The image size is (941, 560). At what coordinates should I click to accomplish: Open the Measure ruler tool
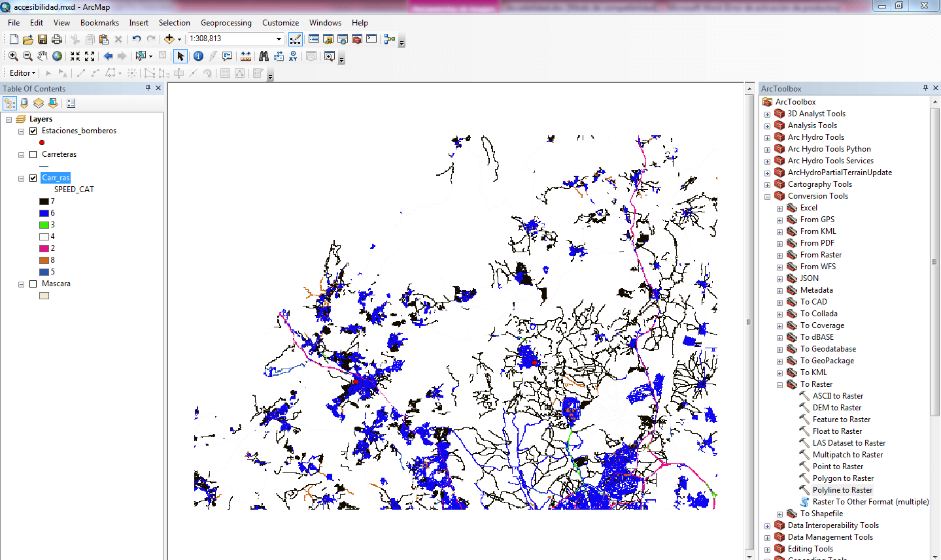[x=246, y=56]
